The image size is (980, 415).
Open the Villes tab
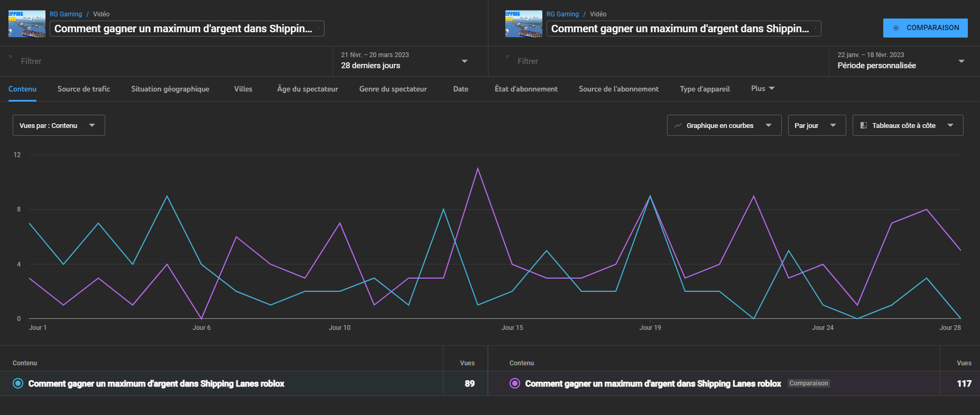coord(243,89)
